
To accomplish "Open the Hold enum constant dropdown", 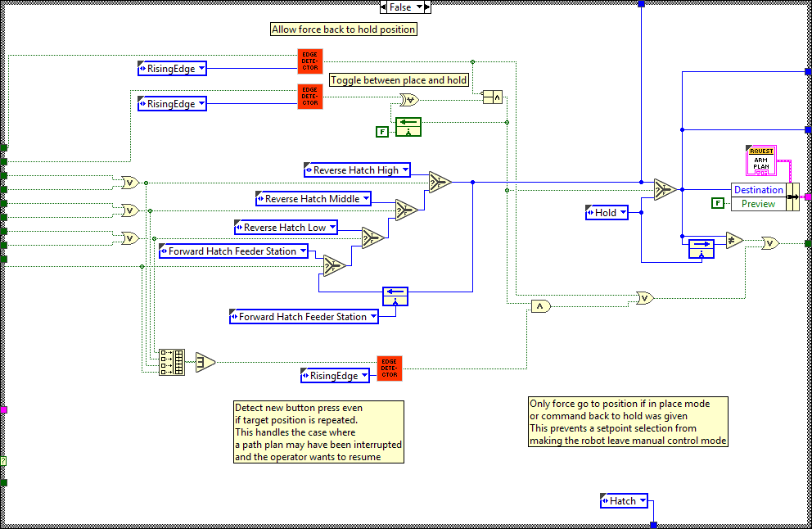I will click(x=621, y=213).
